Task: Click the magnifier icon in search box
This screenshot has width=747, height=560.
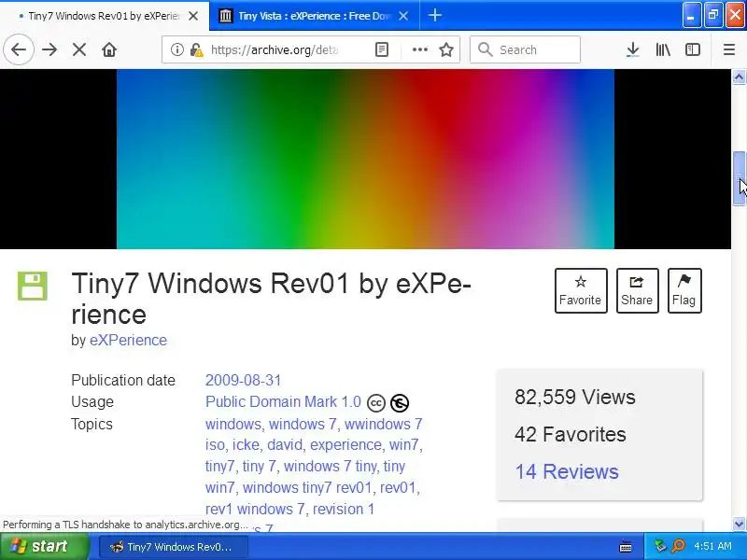Action: pyautogui.click(x=485, y=49)
